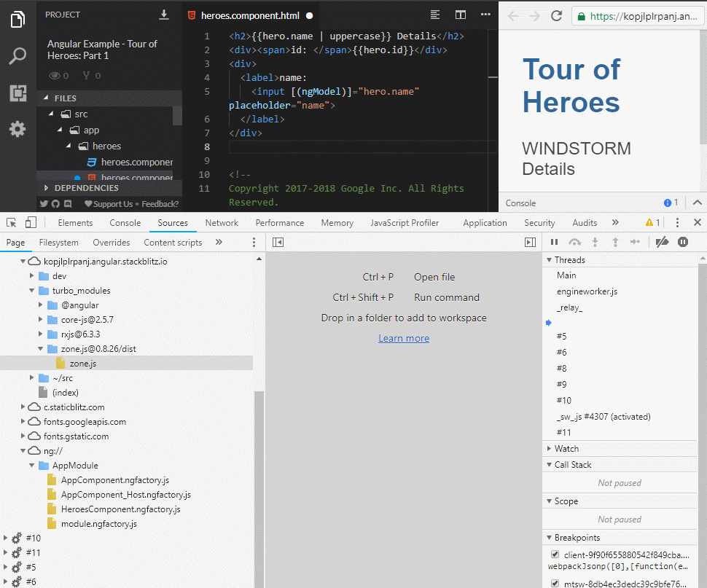Go back in the preview browser
Viewport: 707px width, 588px height.
pyautogui.click(x=513, y=16)
